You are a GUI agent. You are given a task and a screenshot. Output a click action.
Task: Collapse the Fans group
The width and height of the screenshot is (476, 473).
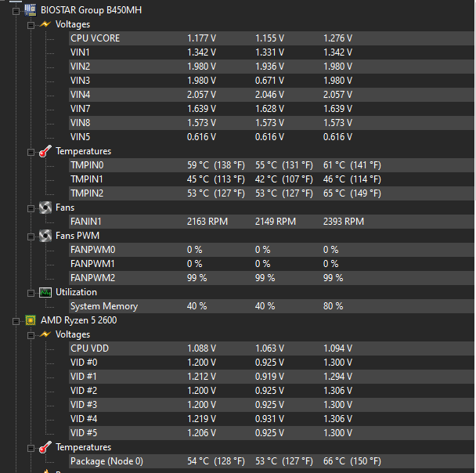[x=31, y=208]
